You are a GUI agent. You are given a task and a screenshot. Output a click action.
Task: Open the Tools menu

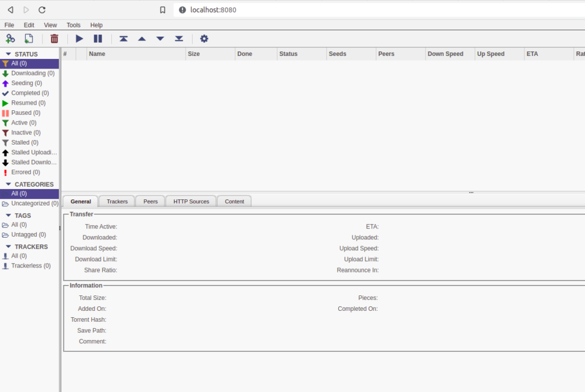coord(73,25)
